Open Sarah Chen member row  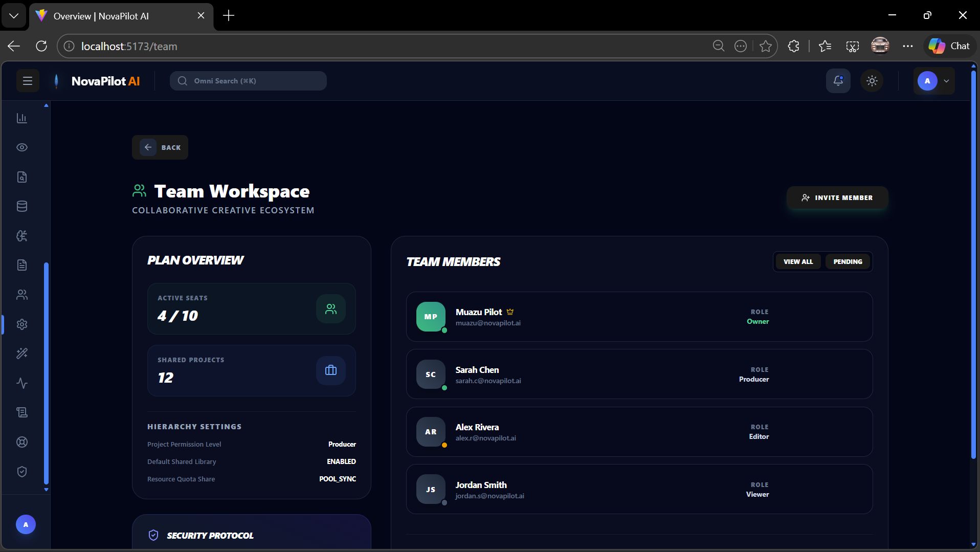point(639,374)
